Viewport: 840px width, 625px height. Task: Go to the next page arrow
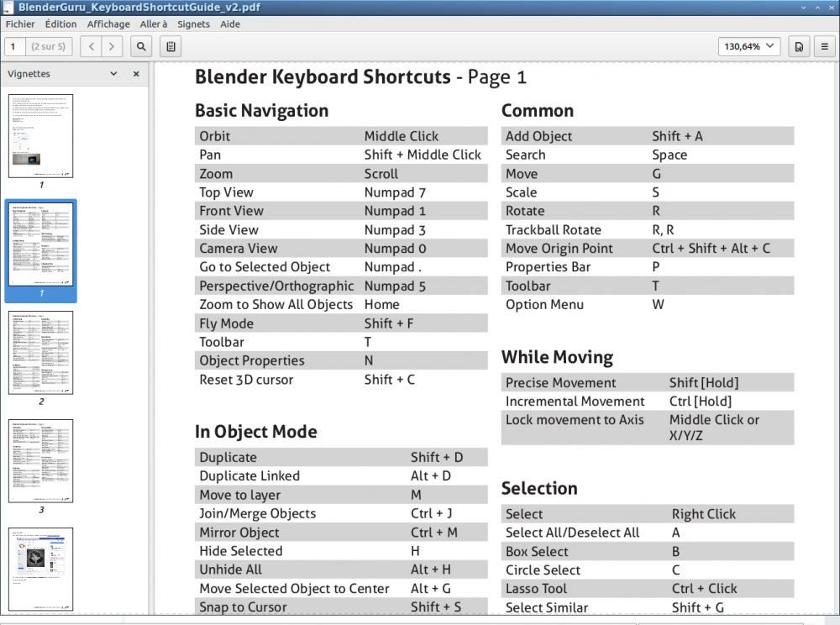click(x=112, y=46)
